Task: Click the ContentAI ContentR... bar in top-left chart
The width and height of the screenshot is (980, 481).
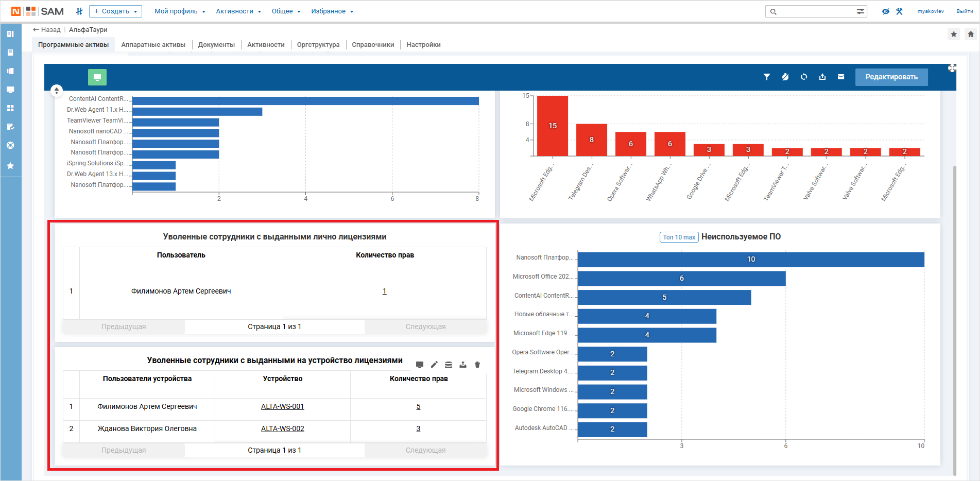Action: pyautogui.click(x=305, y=101)
